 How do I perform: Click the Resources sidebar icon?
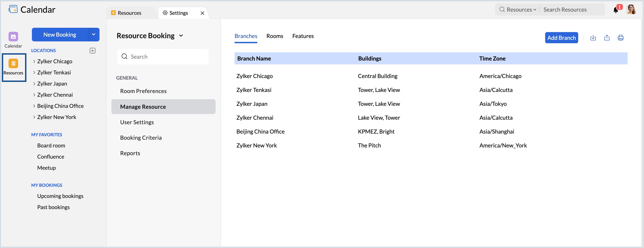click(13, 63)
